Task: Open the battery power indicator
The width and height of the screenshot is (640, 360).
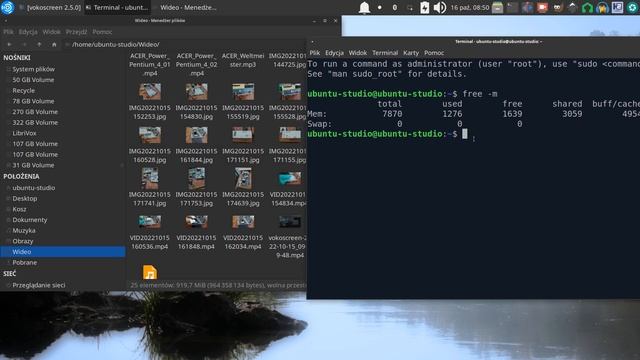Action: tap(424, 7)
